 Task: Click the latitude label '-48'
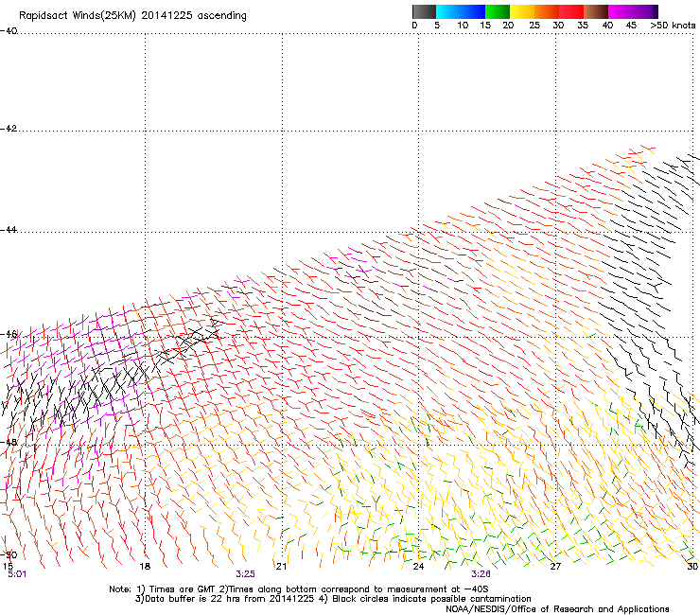pyautogui.click(x=9, y=442)
